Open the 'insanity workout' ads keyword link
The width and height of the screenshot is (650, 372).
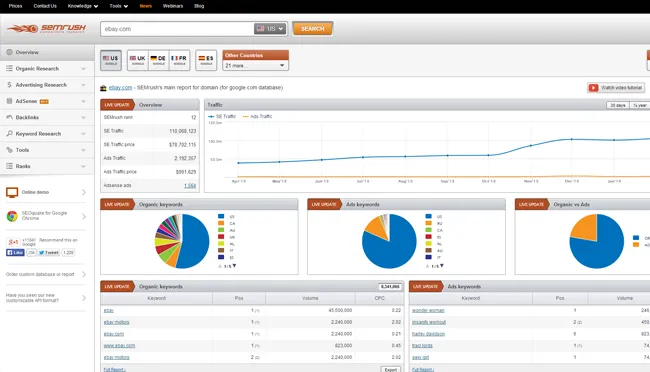(429, 322)
